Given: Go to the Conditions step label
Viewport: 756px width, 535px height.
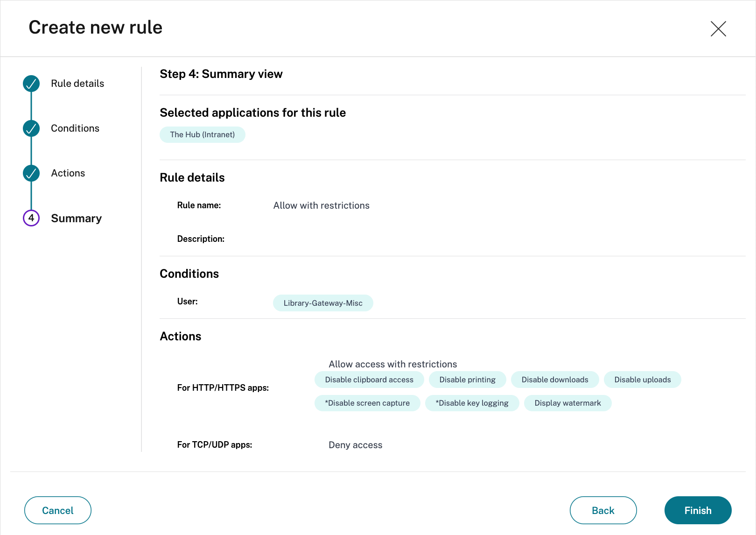Looking at the screenshot, I should click(x=75, y=128).
